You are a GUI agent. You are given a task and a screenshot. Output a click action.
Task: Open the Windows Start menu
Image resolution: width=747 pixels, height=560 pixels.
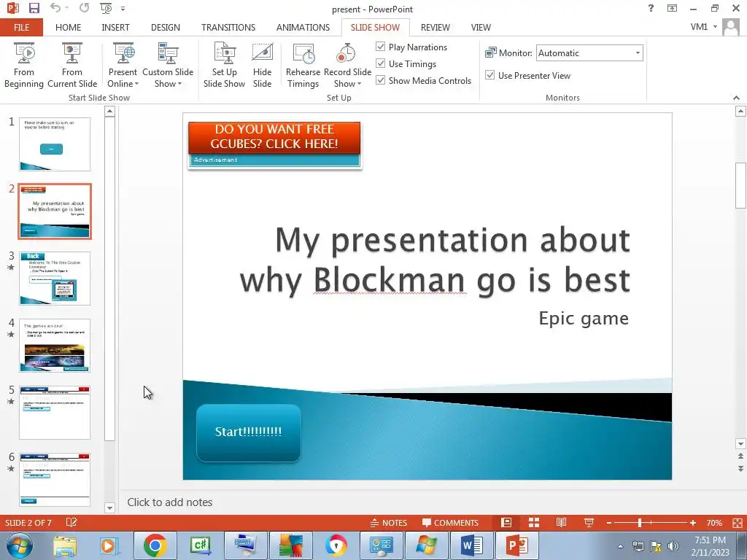coord(19,545)
